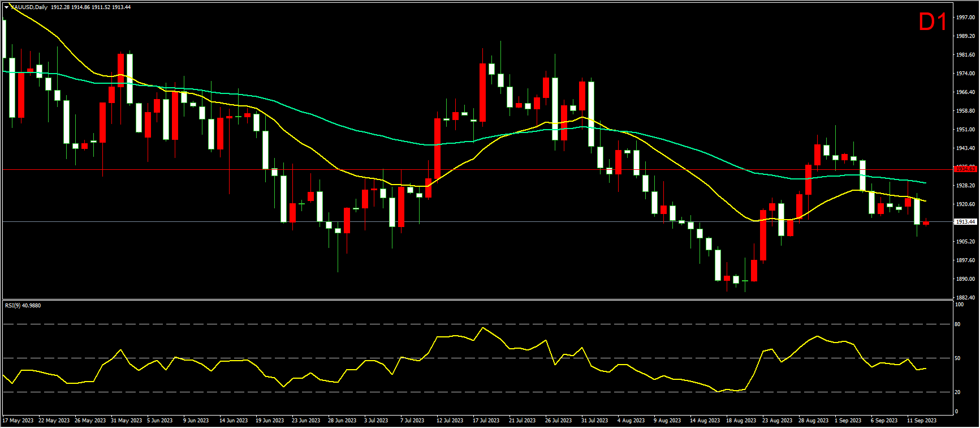Click the open price 1912.28 in header
Viewport: 980px width, 428px height.
coord(61,7)
